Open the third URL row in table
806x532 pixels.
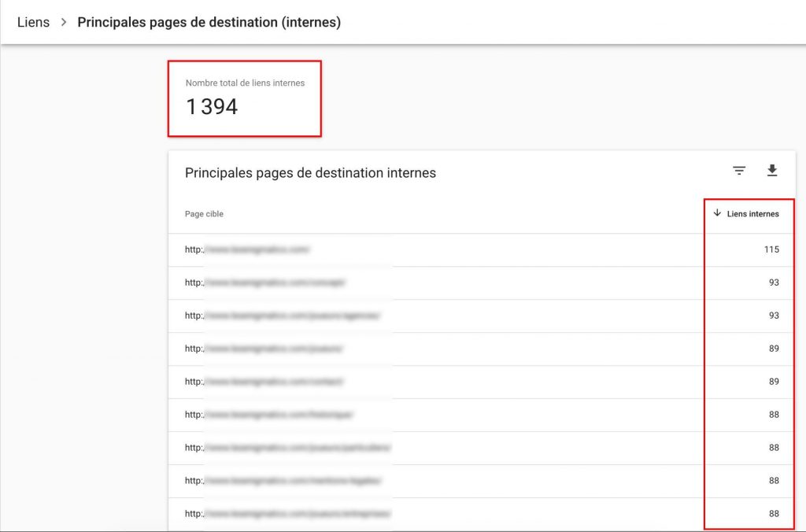click(283, 316)
